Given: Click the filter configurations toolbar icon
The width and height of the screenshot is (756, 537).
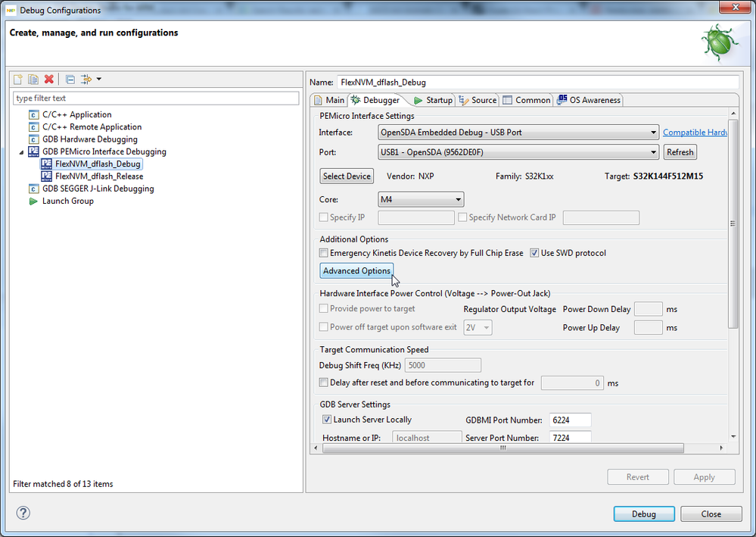Looking at the screenshot, I should pos(86,79).
